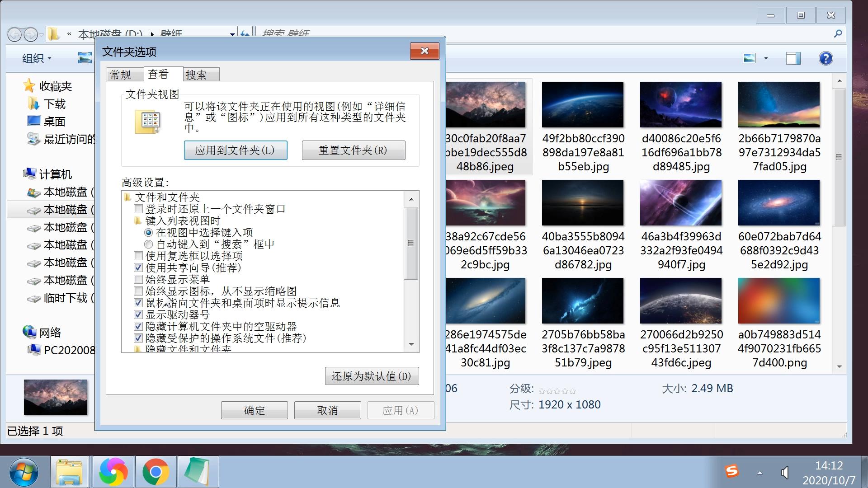Open File Explorer from the taskbar
868x488 pixels.
[69, 471]
